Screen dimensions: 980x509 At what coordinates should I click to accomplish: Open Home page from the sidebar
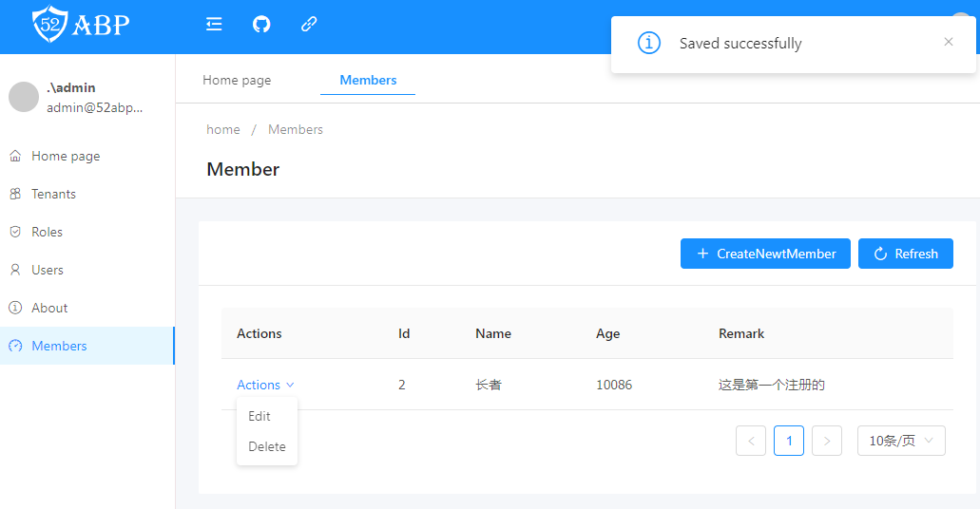pyautogui.click(x=65, y=156)
